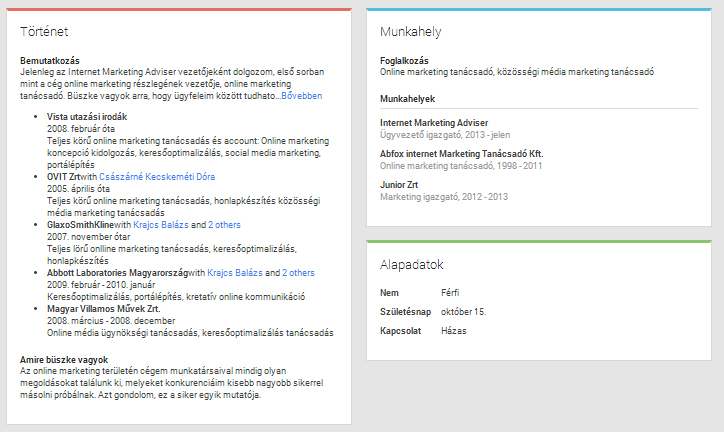Click the Bemutatkozás subheading
Viewport: 724px width, 432px height.
pos(49,60)
